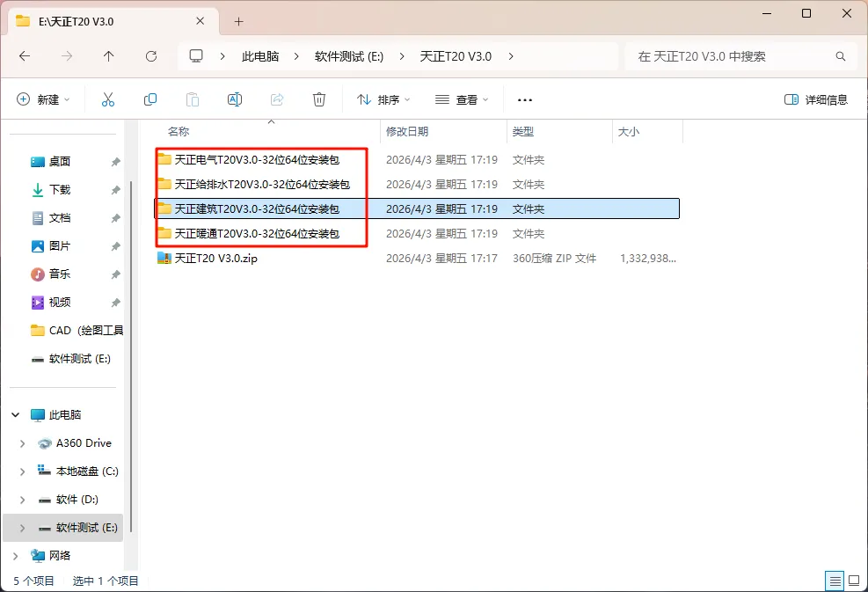
Task: Click chevron after 此电脑 in address bar
Action: [296, 56]
